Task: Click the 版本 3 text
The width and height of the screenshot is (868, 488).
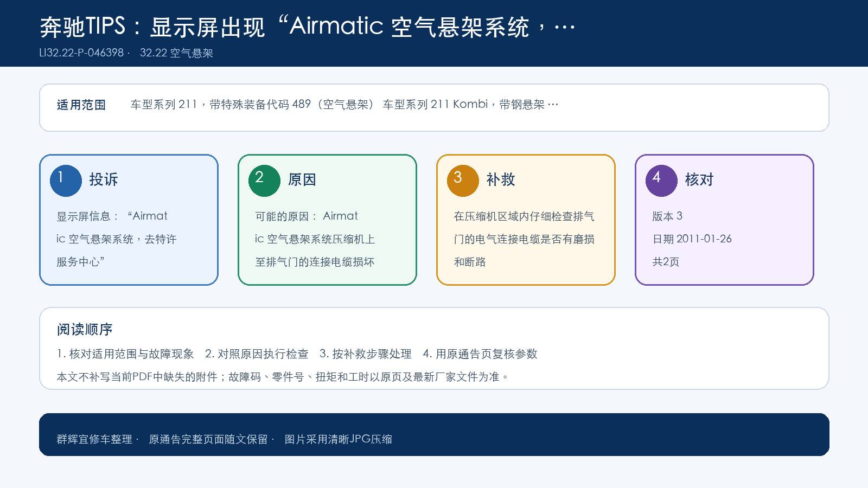Action: click(667, 216)
